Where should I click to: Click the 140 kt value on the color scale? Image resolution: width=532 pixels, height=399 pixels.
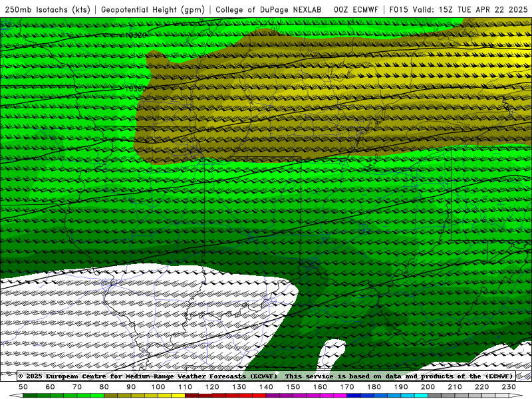(266, 387)
